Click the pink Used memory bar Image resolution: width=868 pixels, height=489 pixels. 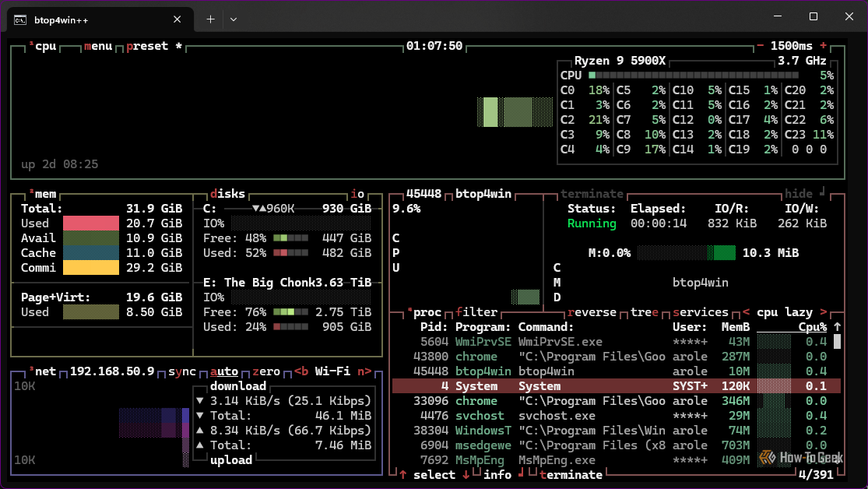[91, 223]
